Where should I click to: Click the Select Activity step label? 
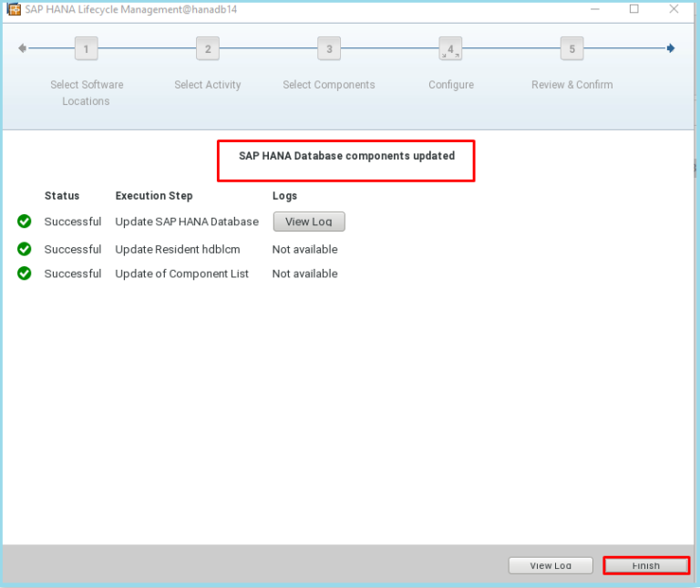click(208, 85)
